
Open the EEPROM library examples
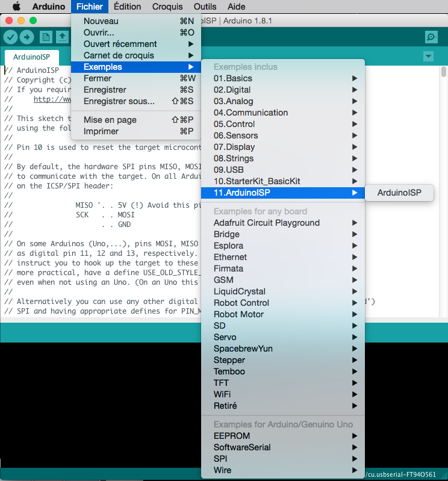[283, 436]
